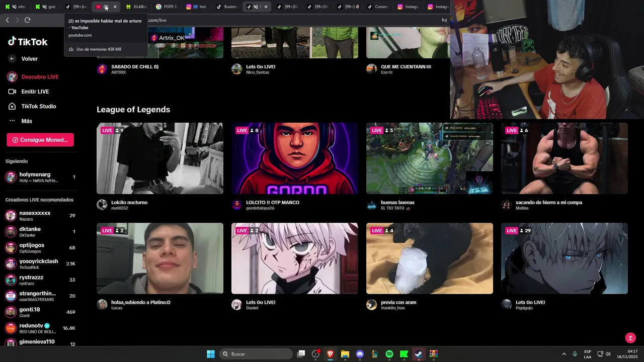Open LOLCITO !! OTP MANCO stream thumbnail

point(295,158)
